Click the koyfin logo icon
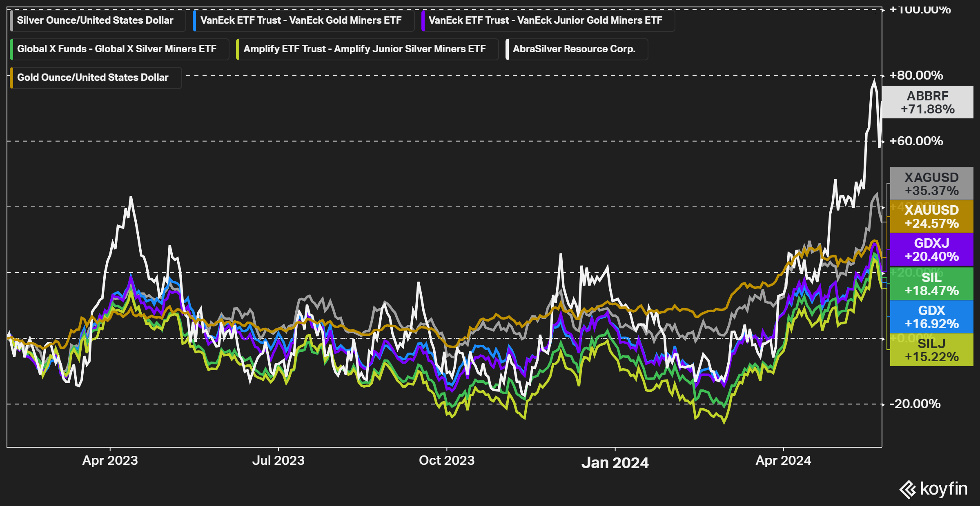The width and height of the screenshot is (980, 506). point(907,489)
